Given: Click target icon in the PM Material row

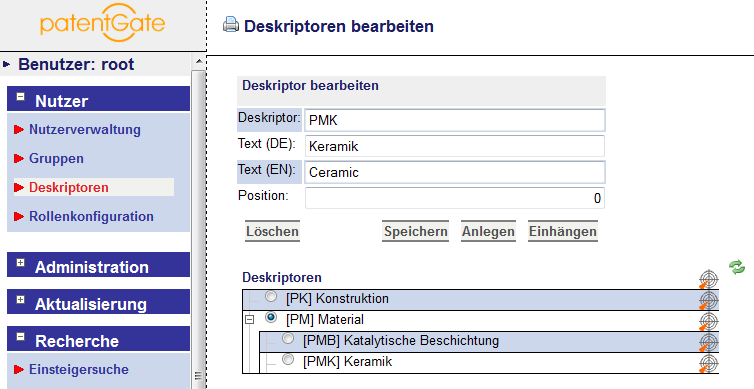Looking at the screenshot, I should pyautogui.click(x=708, y=321).
